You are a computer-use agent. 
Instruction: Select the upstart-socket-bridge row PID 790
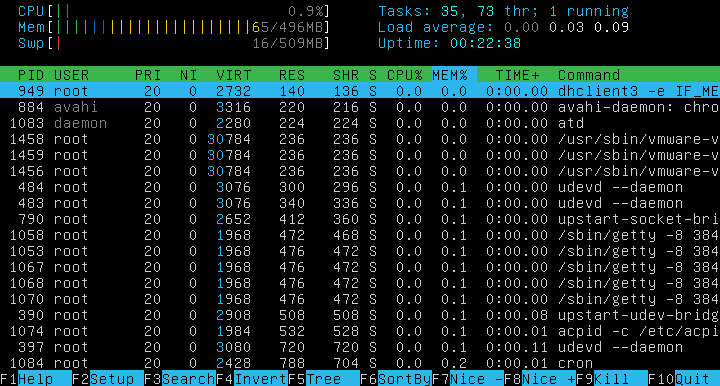360,219
